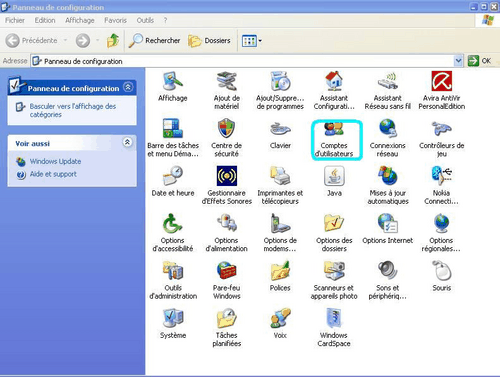Viewport: 500px width, 377px height.
Task: Open the Windows Update link
Action: click(x=55, y=161)
